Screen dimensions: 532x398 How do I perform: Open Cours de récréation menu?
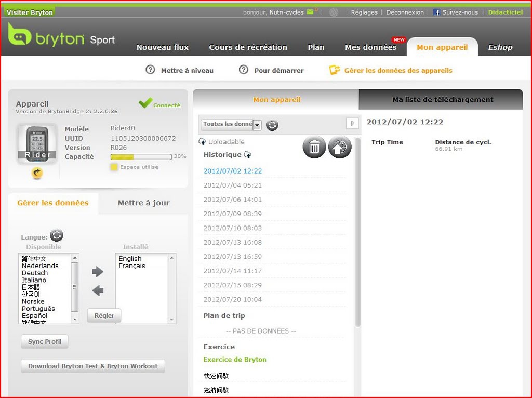(248, 47)
